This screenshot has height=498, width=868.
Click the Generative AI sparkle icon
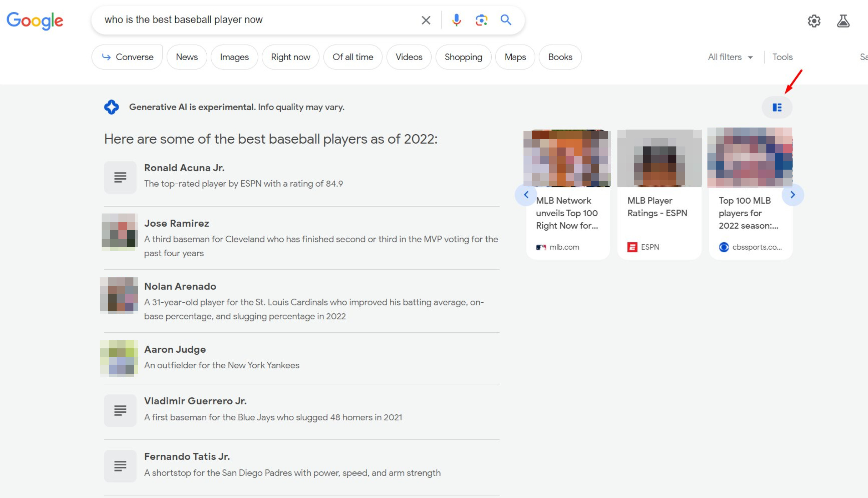pyautogui.click(x=111, y=107)
